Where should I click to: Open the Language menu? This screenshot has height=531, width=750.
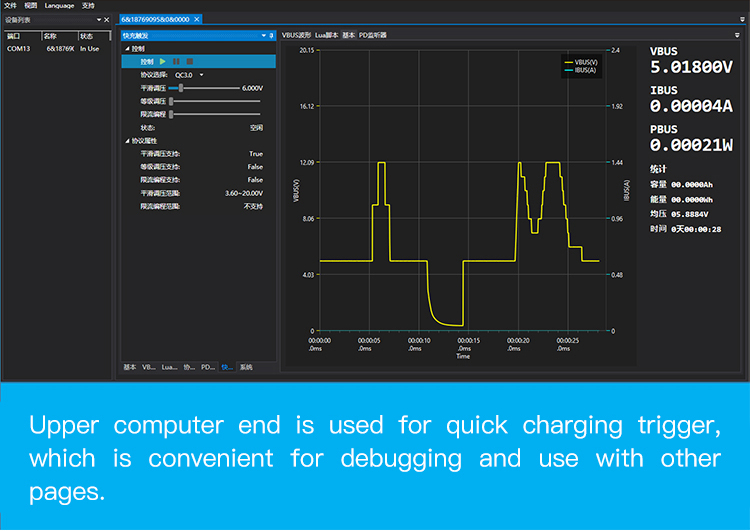(59, 5)
